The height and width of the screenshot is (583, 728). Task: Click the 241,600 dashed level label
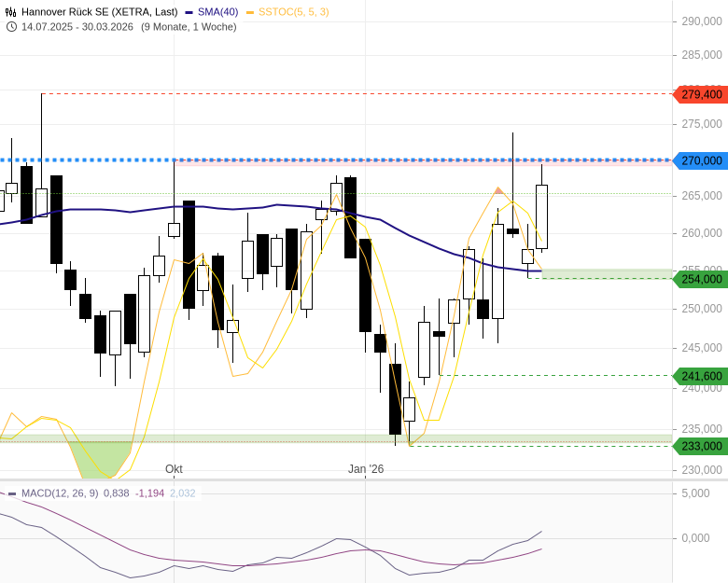coord(700,376)
